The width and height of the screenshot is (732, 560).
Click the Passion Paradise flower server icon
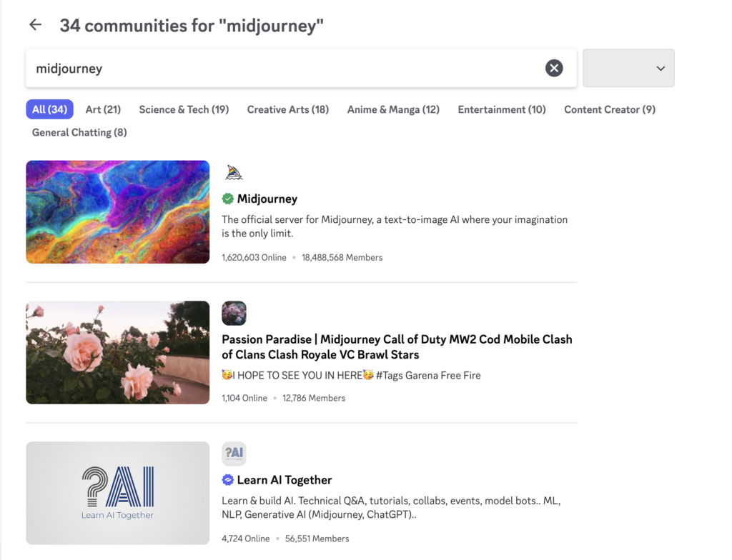[234, 313]
